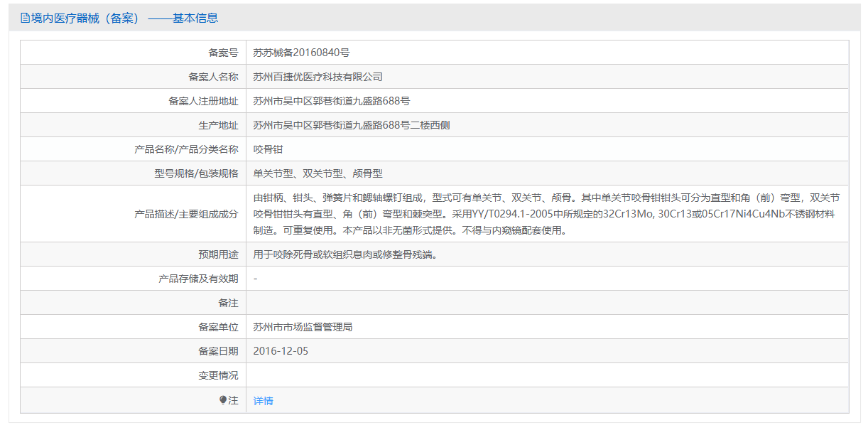The image size is (868, 430).
Task: Click the 产品名称/产品分类名称 label
Action: click(186, 149)
